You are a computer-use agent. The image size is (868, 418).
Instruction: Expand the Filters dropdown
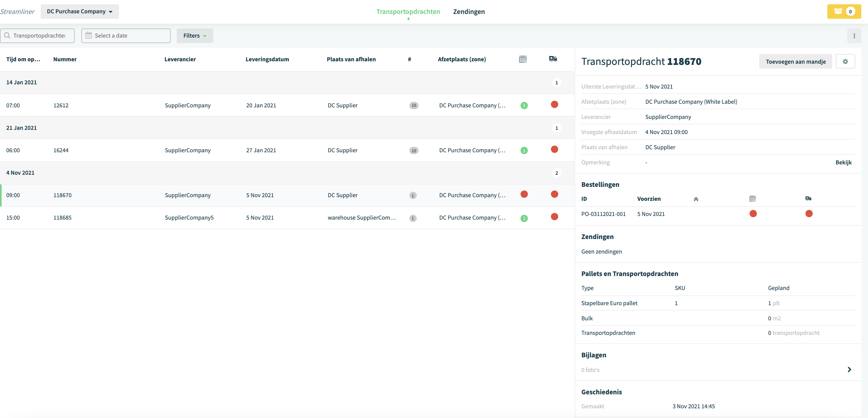point(195,36)
